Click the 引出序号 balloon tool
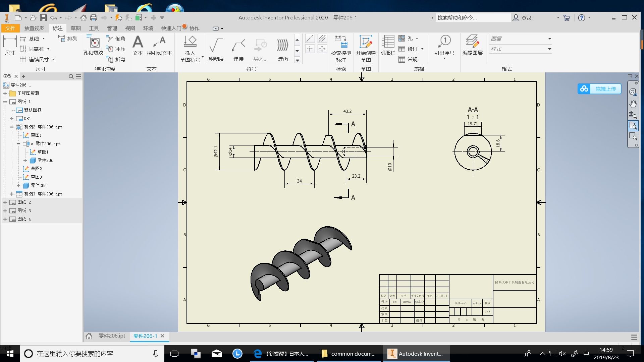The width and height of the screenshot is (644, 362). coord(444,47)
